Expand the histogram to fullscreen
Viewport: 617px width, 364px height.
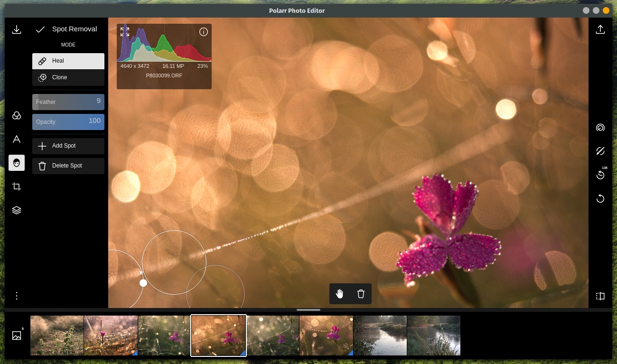[125, 32]
